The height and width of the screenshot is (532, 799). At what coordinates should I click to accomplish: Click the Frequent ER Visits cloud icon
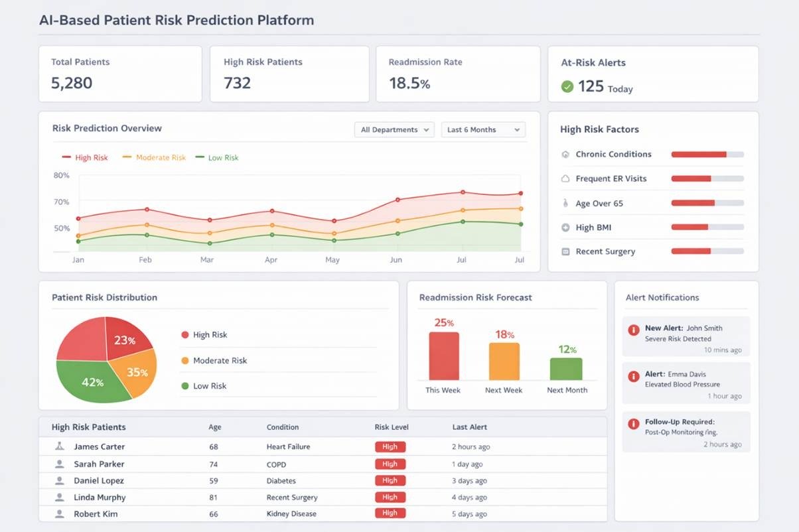tap(565, 179)
